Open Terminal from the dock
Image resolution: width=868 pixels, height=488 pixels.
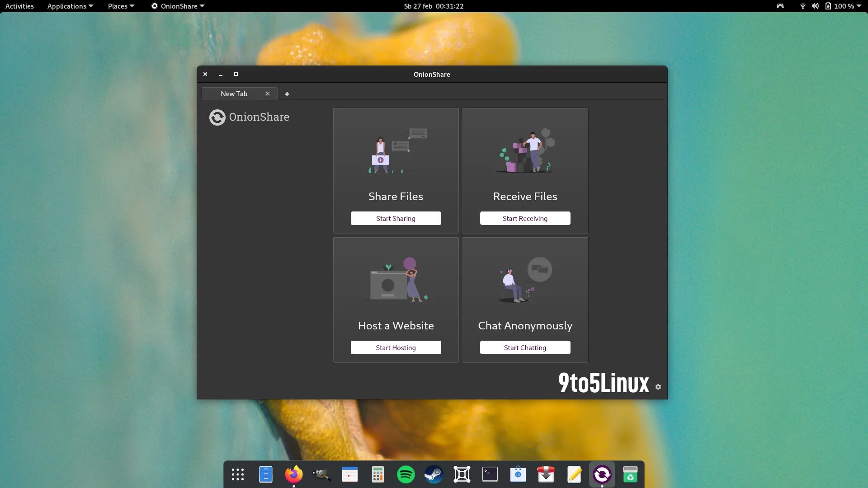pyautogui.click(x=490, y=474)
